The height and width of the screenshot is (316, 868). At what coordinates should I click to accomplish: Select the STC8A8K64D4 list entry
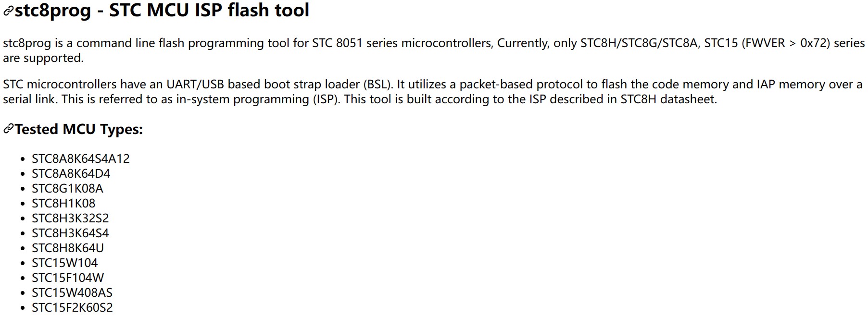point(71,173)
